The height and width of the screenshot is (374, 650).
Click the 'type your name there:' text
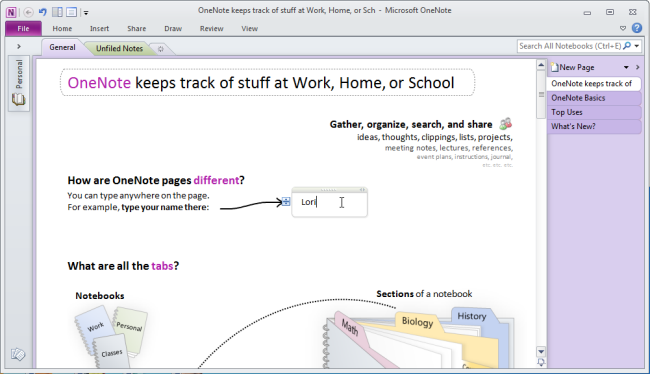coord(165,207)
